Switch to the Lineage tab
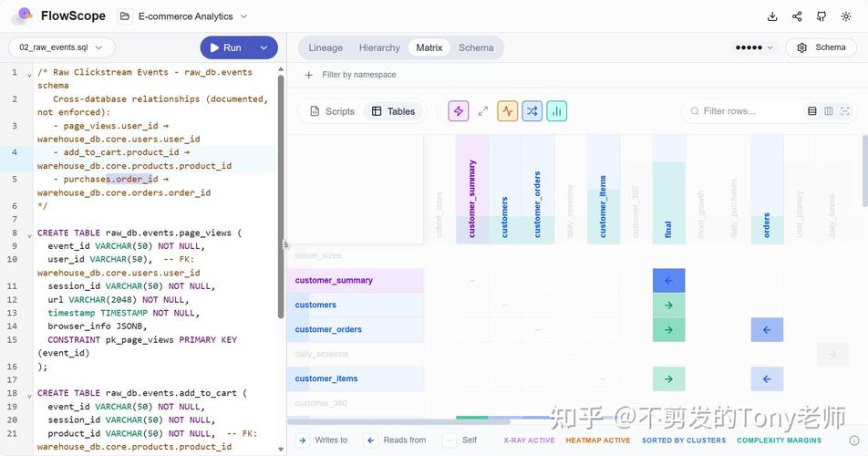The image size is (868, 456). click(325, 47)
